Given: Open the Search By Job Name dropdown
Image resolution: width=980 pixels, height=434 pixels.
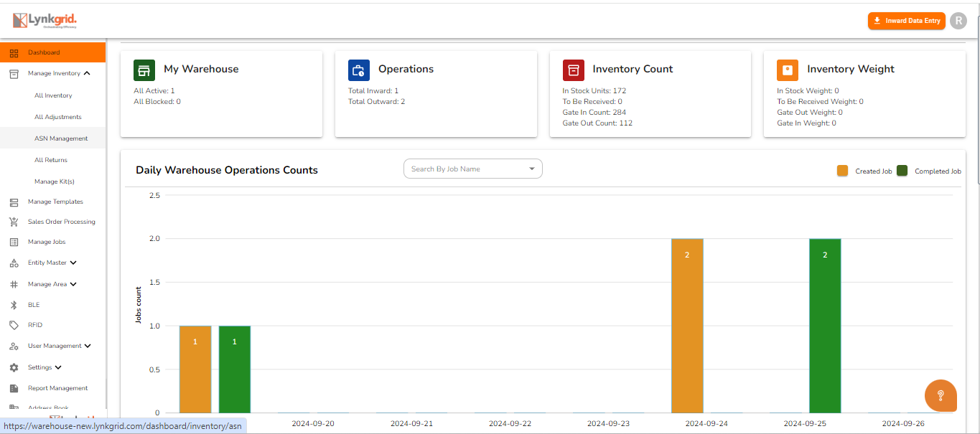Looking at the screenshot, I should 472,169.
